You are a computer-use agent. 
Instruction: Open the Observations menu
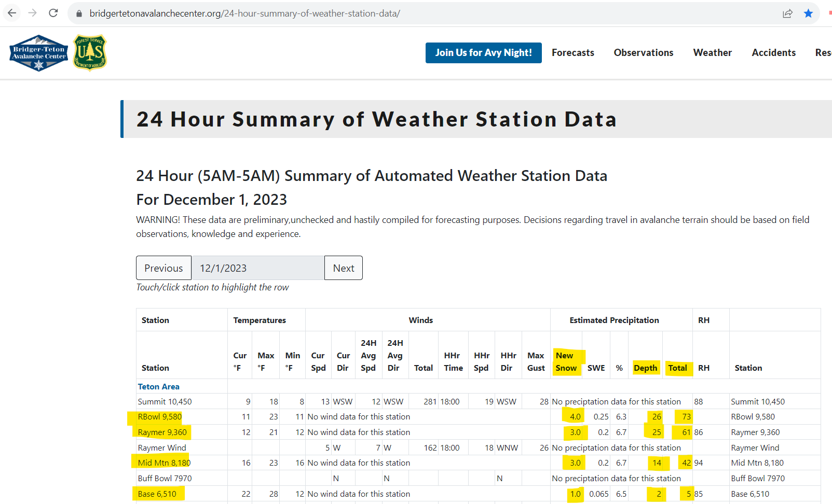point(644,53)
